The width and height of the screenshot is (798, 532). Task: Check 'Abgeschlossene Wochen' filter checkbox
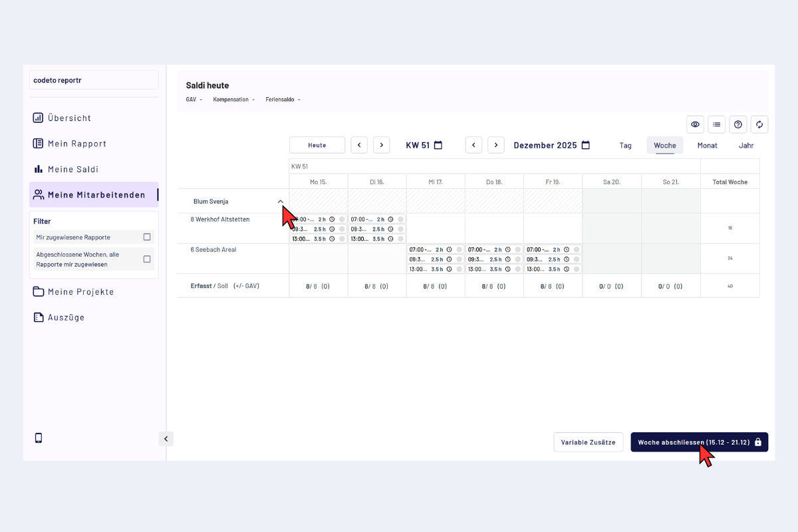(x=147, y=259)
